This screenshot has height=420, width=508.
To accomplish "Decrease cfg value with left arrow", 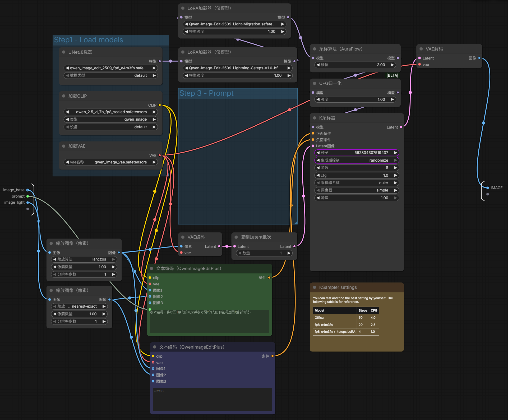I will [x=318, y=175].
